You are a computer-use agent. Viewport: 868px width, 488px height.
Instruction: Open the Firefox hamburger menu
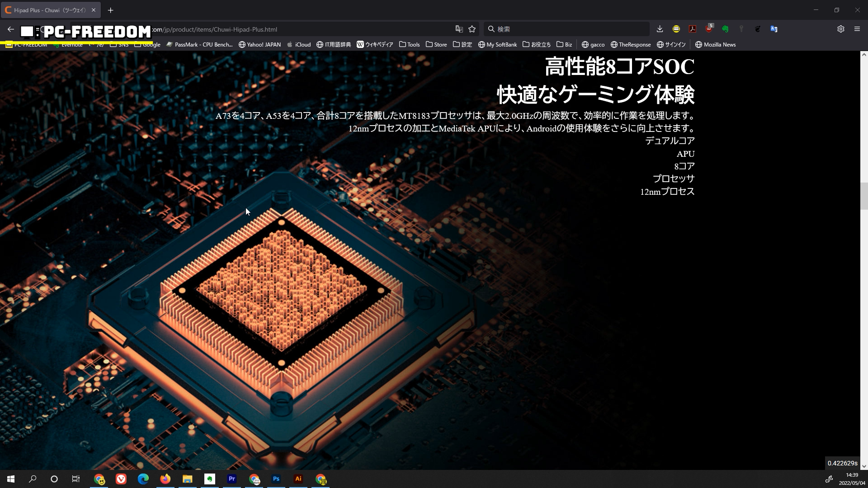point(857,29)
